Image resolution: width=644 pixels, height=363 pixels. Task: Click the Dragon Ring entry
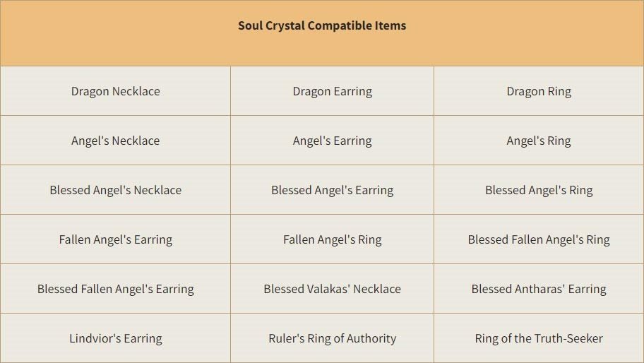coord(539,91)
